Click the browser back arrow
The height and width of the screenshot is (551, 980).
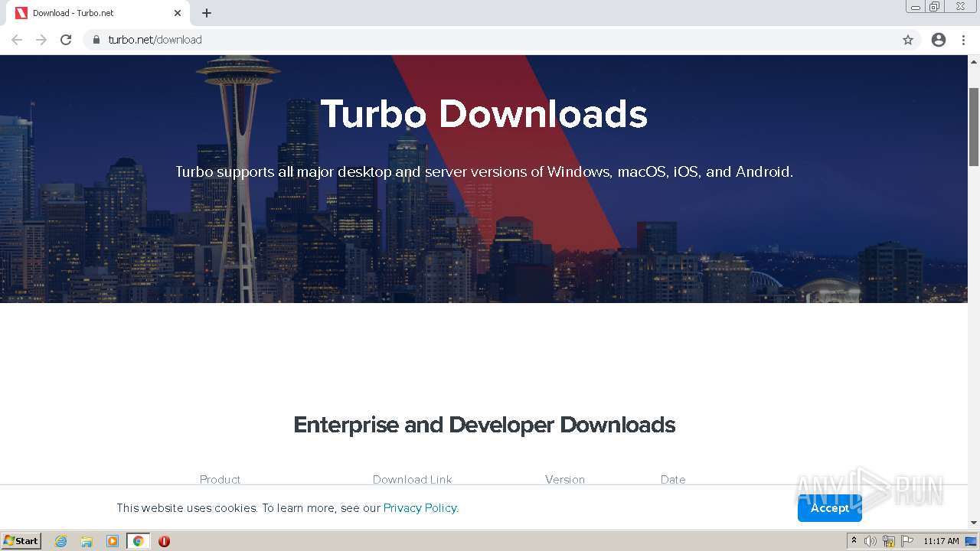pyautogui.click(x=17, y=40)
